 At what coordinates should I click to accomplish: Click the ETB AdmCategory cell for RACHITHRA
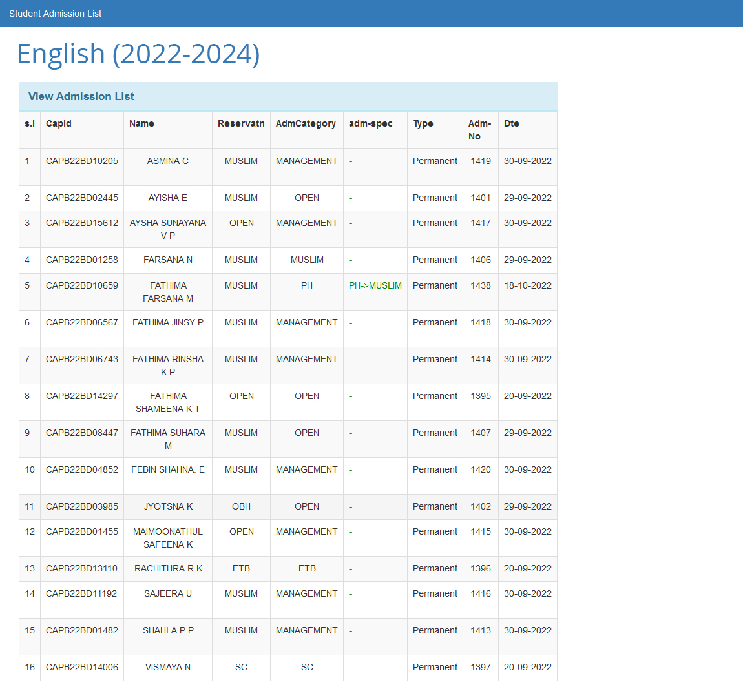point(307,568)
